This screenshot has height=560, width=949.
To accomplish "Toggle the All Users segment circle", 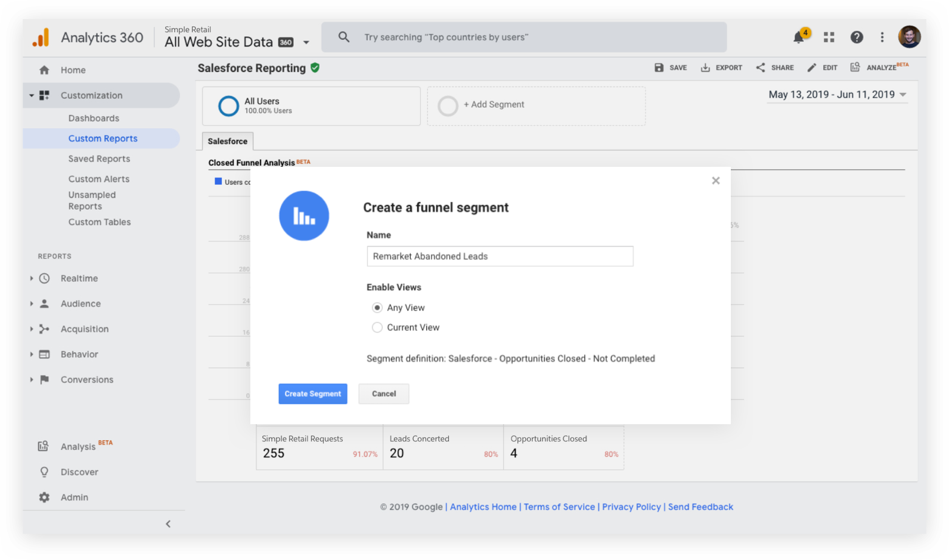I will (x=228, y=106).
